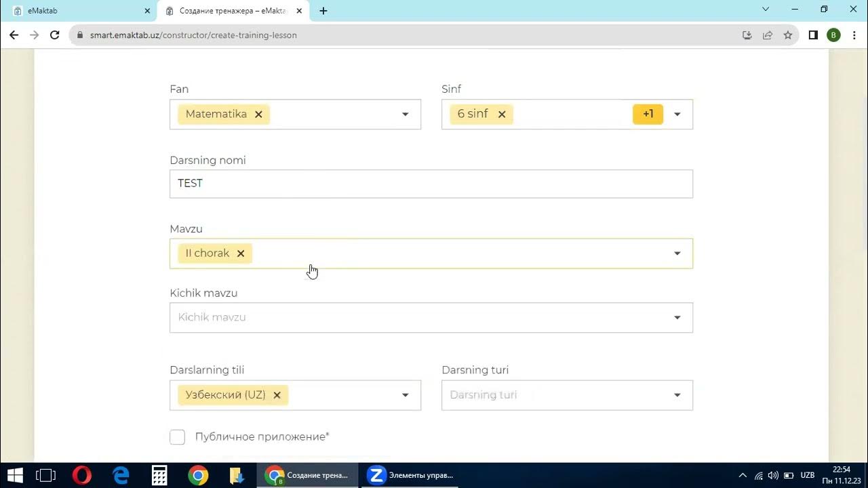Open the Downloads folder taskbar icon
Screen dimensions: 868x488
click(237, 475)
